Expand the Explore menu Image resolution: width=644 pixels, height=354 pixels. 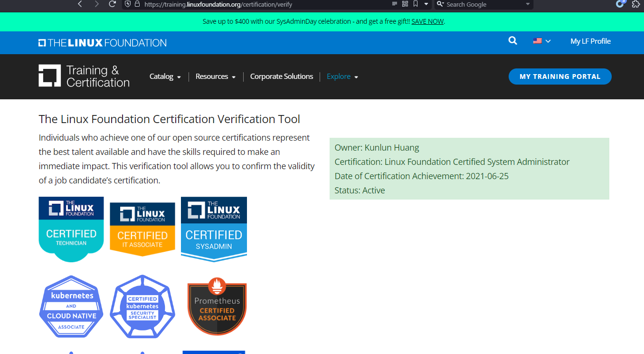tap(342, 77)
